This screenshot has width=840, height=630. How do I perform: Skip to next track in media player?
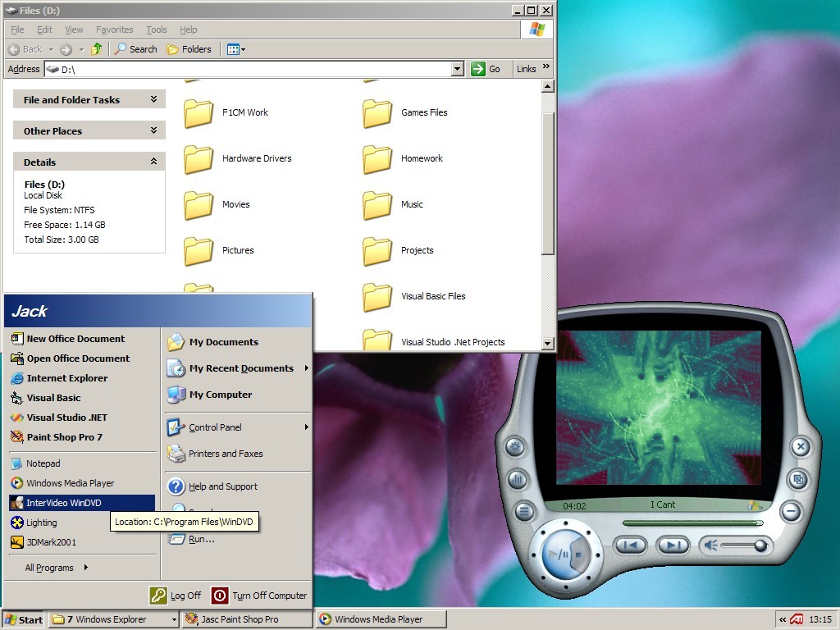[x=673, y=546]
